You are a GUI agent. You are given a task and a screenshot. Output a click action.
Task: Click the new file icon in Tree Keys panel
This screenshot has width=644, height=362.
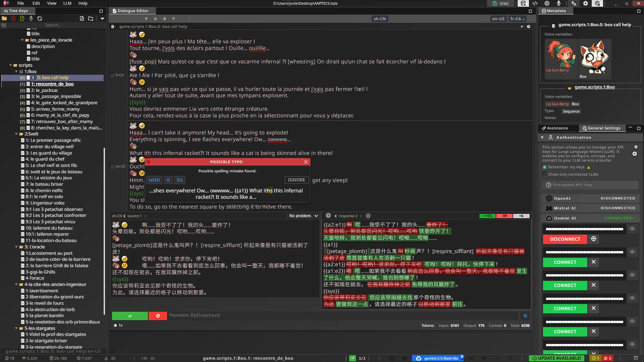(x=82, y=18)
